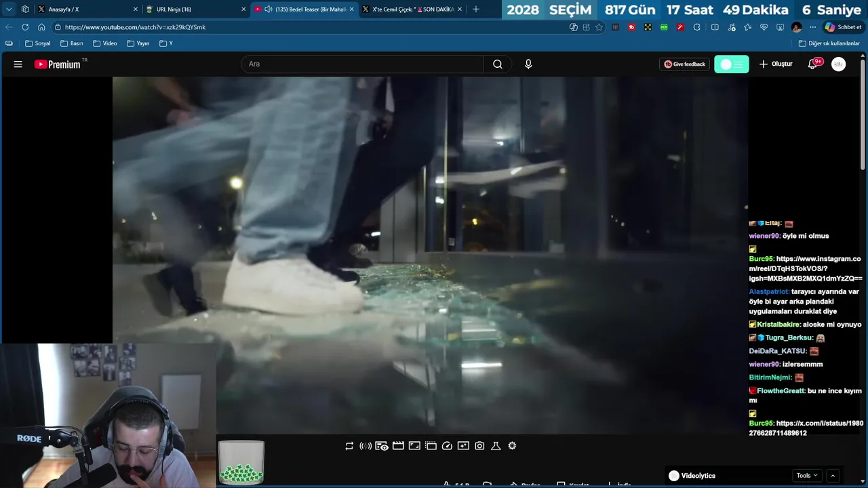868x488 pixels.
Task: Open browser extensions puzzle icon
Action: pos(697,27)
